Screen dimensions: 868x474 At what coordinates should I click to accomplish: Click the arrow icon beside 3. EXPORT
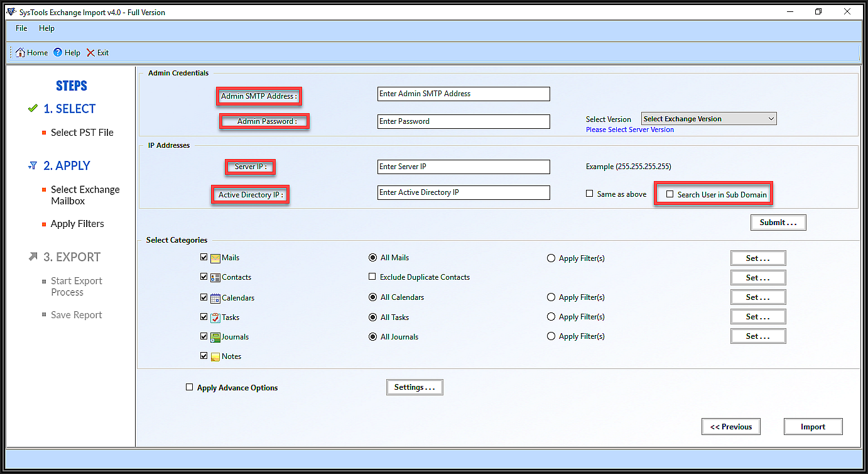point(33,256)
